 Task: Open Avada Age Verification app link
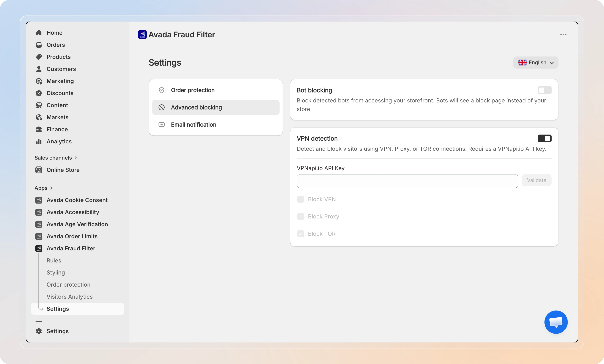point(77,224)
